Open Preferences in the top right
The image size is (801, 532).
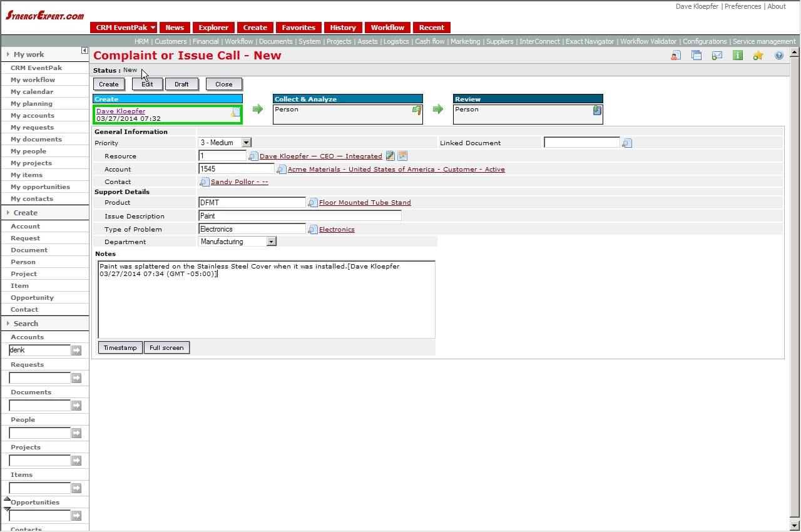coord(743,6)
